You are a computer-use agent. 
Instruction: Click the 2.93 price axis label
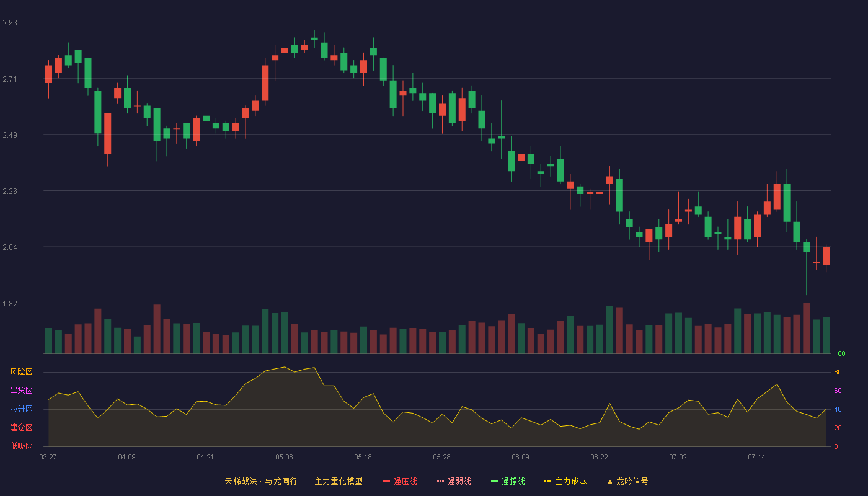click(x=10, y=23)
